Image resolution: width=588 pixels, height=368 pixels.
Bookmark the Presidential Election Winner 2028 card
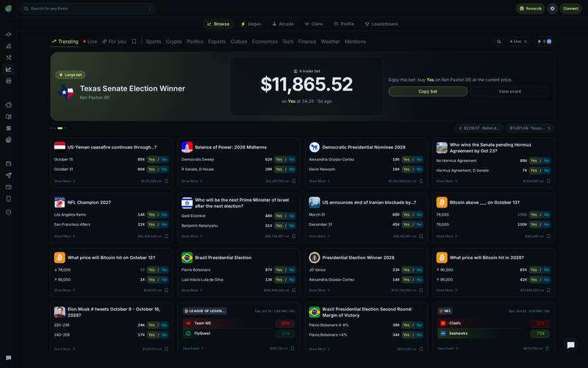[x=421, y=290]
